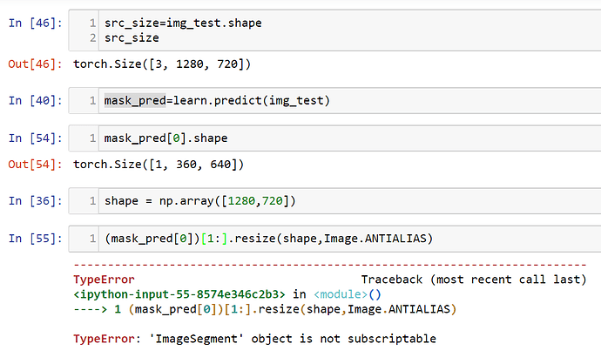Click the second line reading src_size
This screenshot has width=601, height=364.
tap(131, 37)
